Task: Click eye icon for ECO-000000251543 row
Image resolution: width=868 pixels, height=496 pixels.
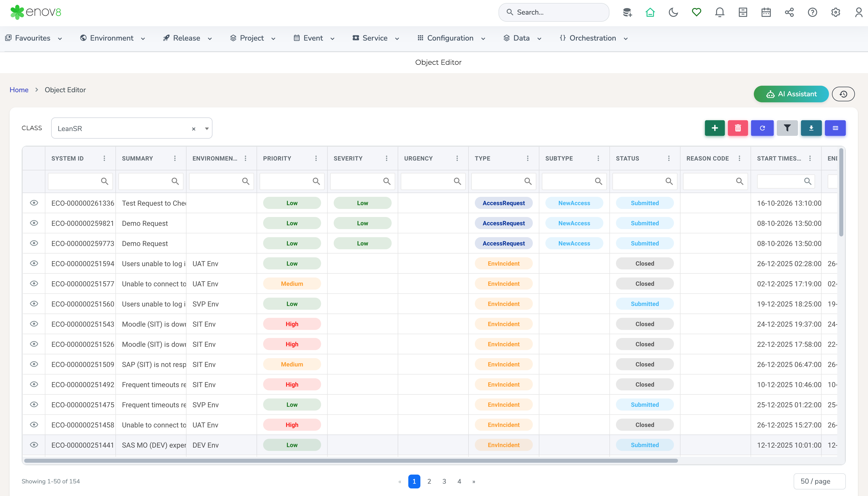Action: coord(34,324)
